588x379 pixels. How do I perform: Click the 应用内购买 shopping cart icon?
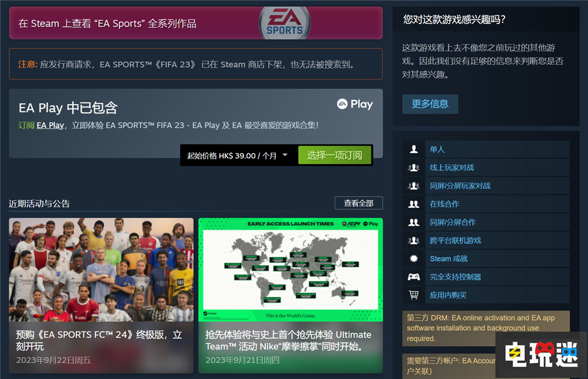[413, 295]
